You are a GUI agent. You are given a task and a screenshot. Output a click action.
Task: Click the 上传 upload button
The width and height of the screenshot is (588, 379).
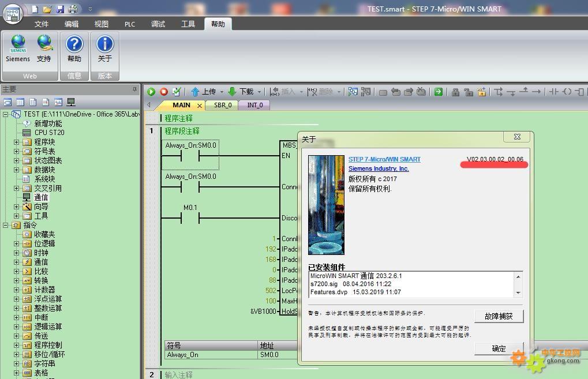pos(204,92)
